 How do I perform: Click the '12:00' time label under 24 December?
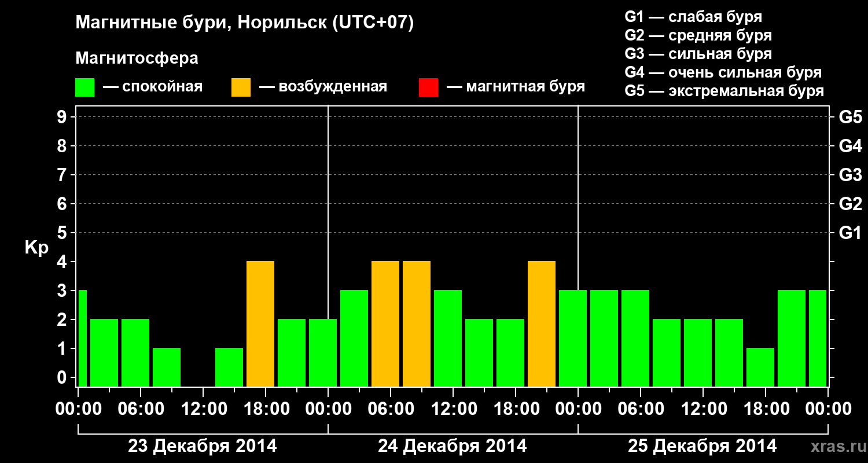[x=453, y=409]
